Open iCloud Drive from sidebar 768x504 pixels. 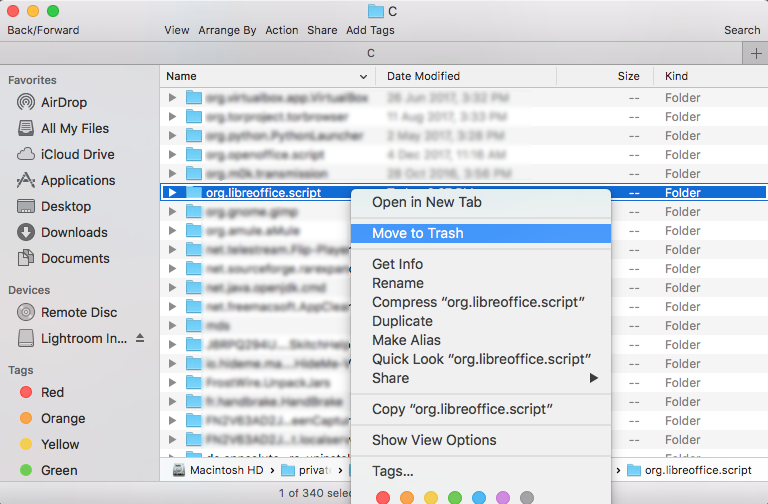coord(66,154)
